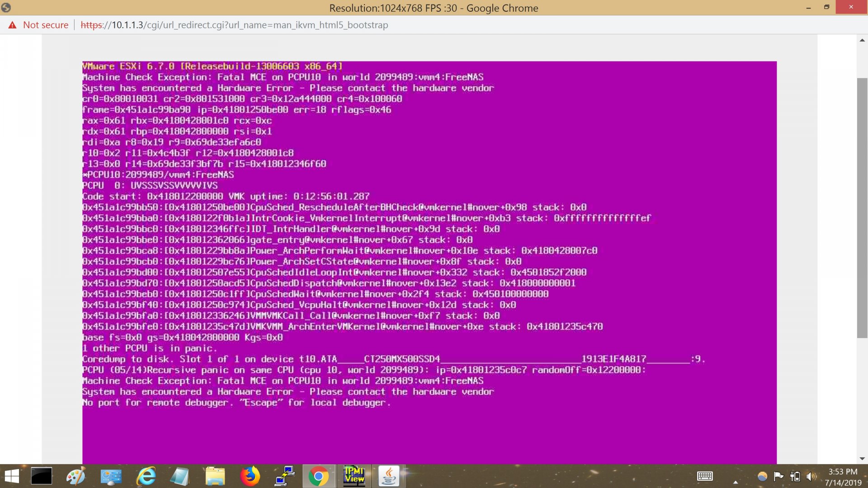
Task: Click the 'base fs=0x0 gs=0x418042800000' line
Action: point(182,338)
